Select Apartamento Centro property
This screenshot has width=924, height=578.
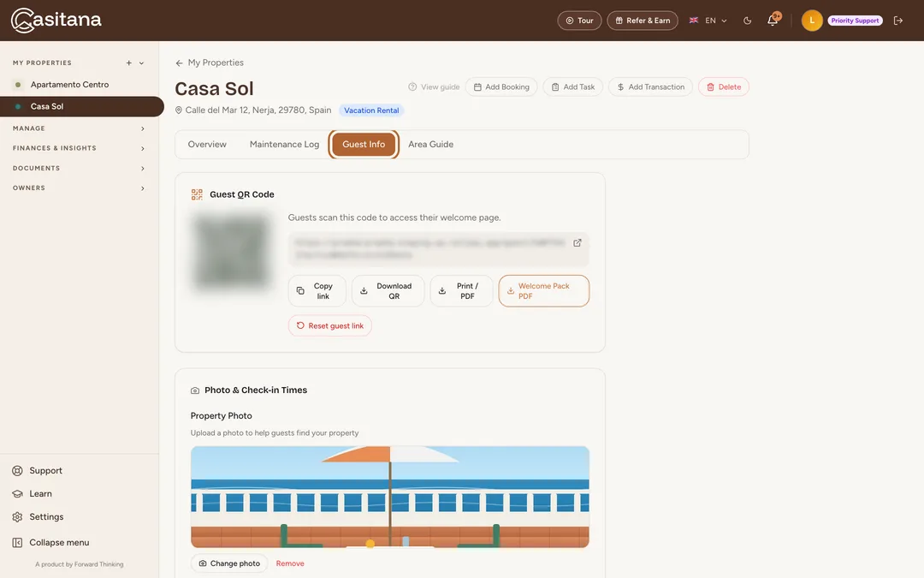[69, 84]
